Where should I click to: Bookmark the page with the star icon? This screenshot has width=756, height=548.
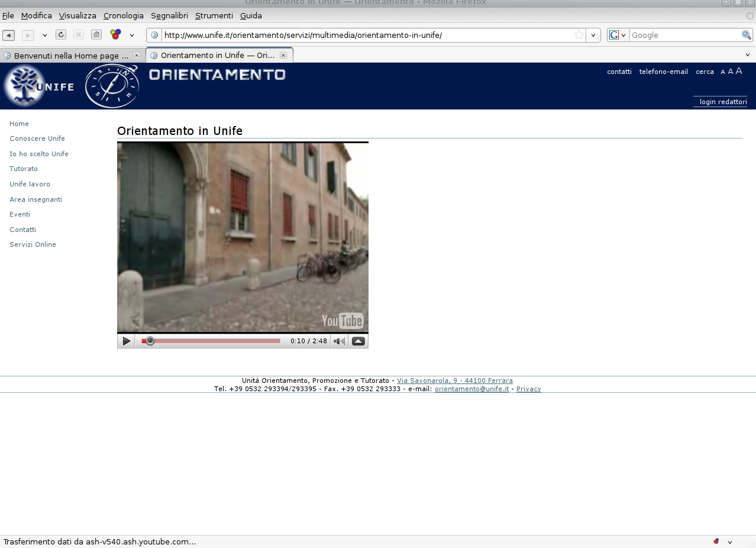point(579,35)
